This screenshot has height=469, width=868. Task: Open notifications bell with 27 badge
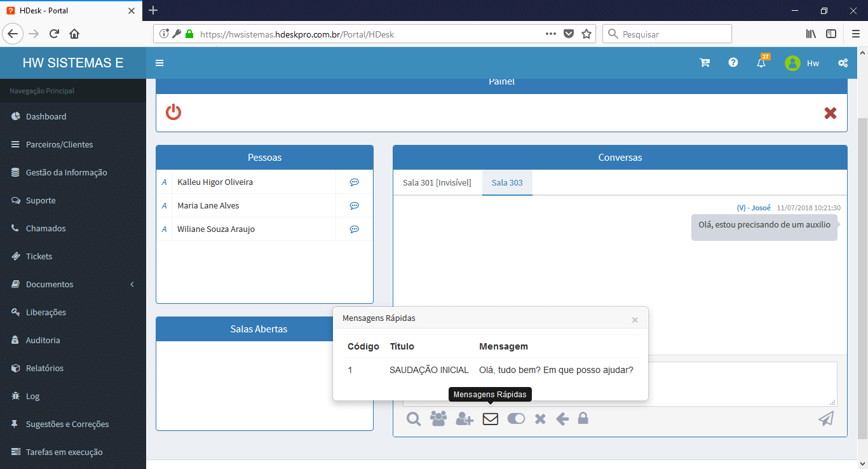pos(762,62)
